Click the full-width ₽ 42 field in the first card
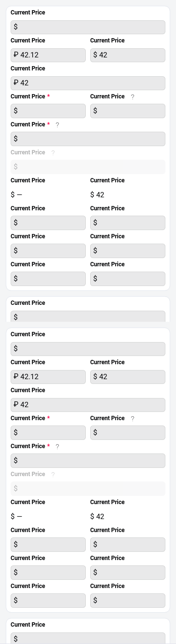This screenshot has height=644, width=176. [x=88, y=83]
